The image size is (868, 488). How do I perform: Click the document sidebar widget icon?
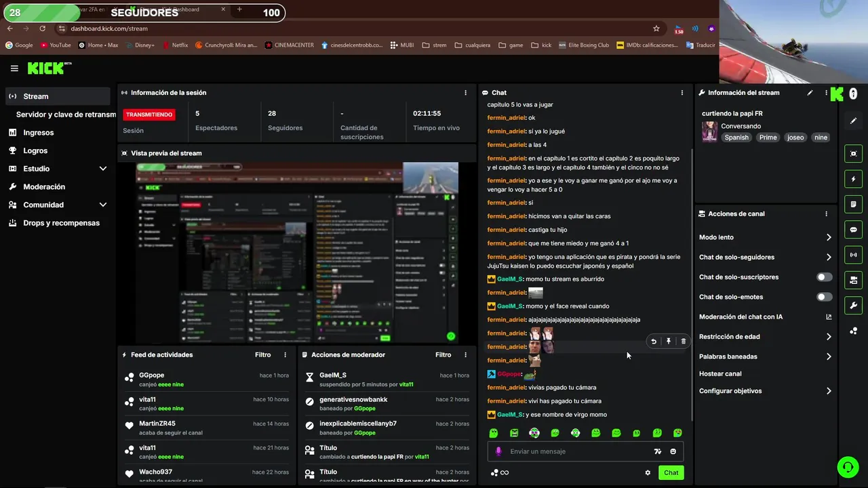pyautogui.click(x=853, y=205)
